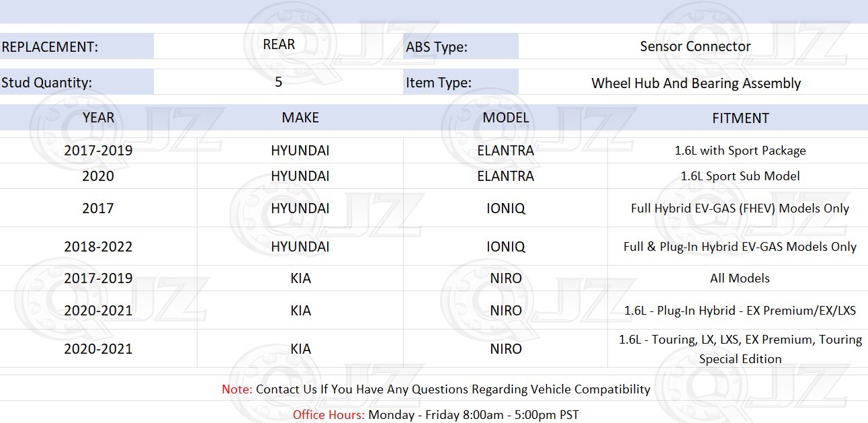Click Wheel Hub And Bearing Assembly cell
The width and height of the screenshot is (868, 423).
[696, 83]
